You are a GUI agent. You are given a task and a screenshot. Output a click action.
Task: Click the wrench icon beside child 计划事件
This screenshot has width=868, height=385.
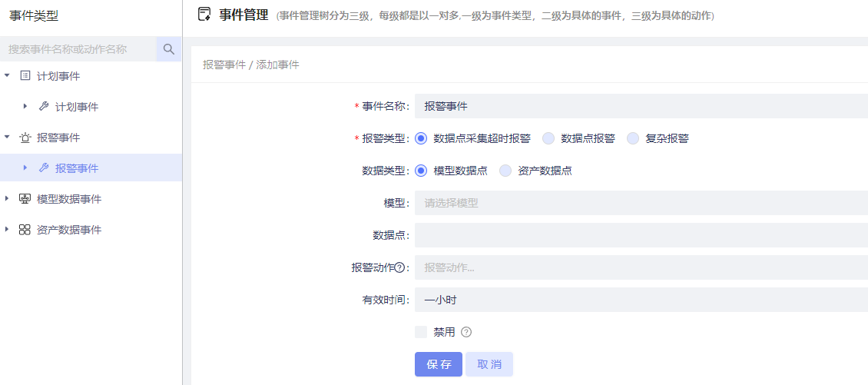point(43,107)
